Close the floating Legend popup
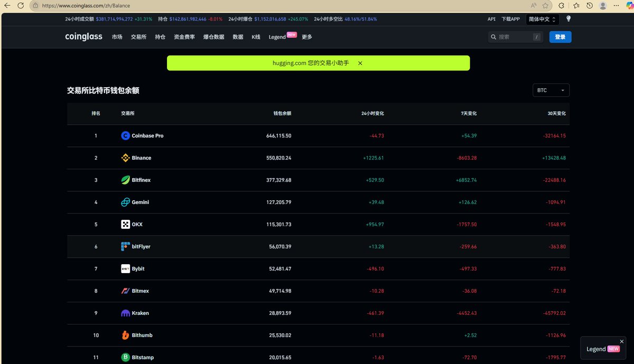634x364 pixels. point(621,341)
